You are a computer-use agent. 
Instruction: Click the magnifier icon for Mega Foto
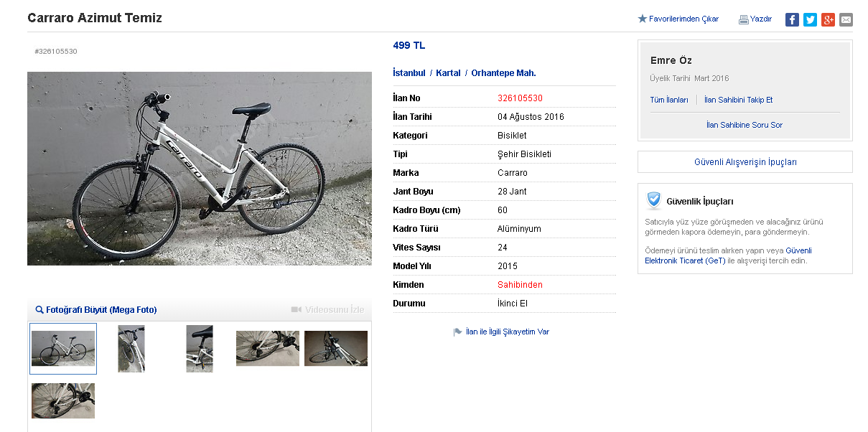pos(39,310)
